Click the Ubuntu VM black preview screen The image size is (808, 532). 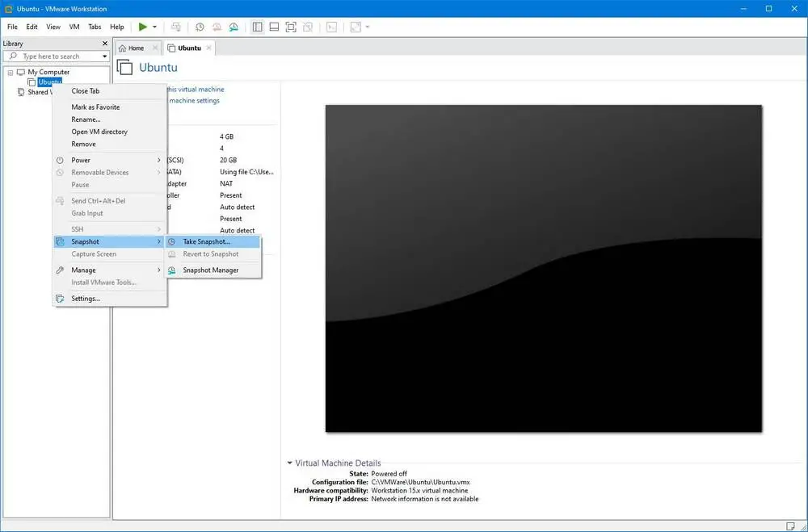[543, 268]
